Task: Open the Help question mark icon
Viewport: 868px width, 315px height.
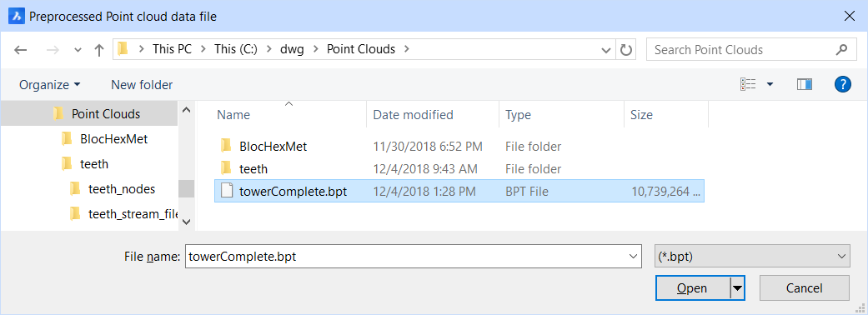Action: (842, 84)
